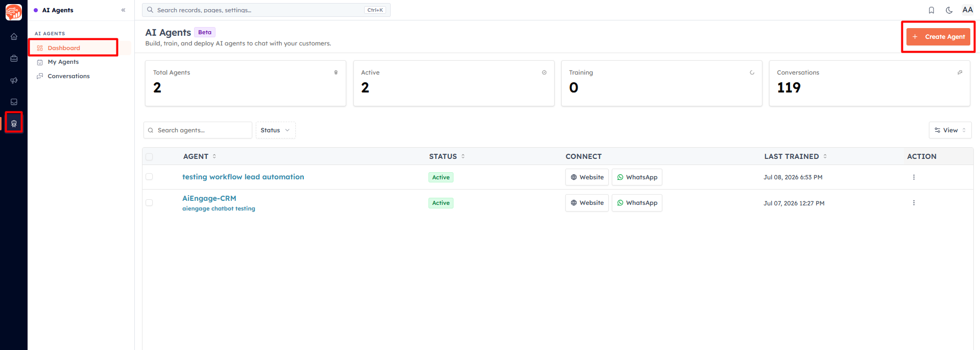This screenshot has height=350, width=980.
Task: Open the briefcase icon in left rail
Action: (14, 59)
